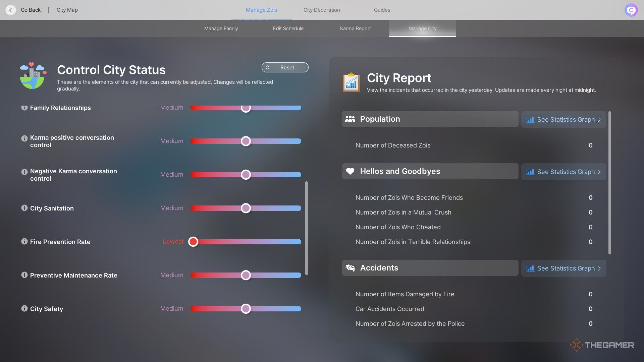The width and height of the screenshot is (644, 362).
Task: Click info icon beside Preventive Maintenance Rate
Action: point(24,275)
